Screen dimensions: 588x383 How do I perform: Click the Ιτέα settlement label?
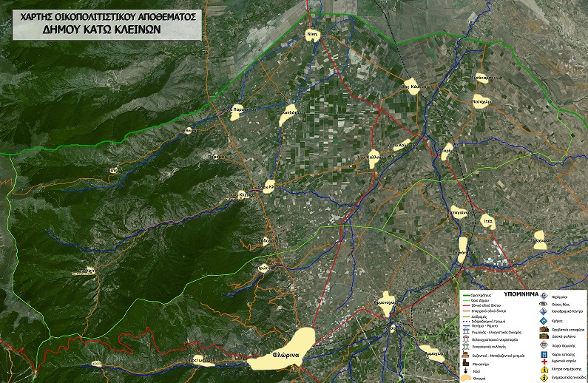pos(487,220)
